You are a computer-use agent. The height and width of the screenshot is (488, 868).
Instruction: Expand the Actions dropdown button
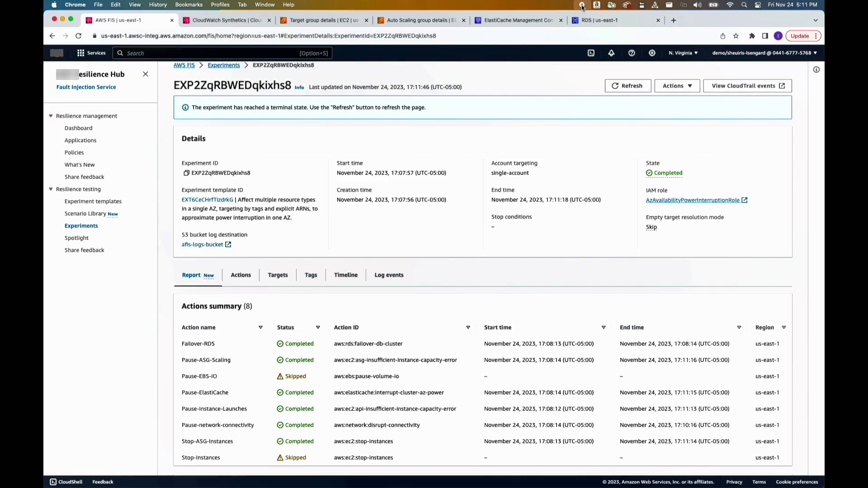[x=677, y=86]
